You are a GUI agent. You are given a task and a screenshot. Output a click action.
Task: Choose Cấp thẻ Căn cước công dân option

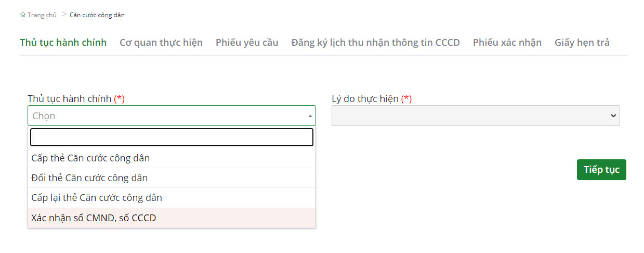172,158
